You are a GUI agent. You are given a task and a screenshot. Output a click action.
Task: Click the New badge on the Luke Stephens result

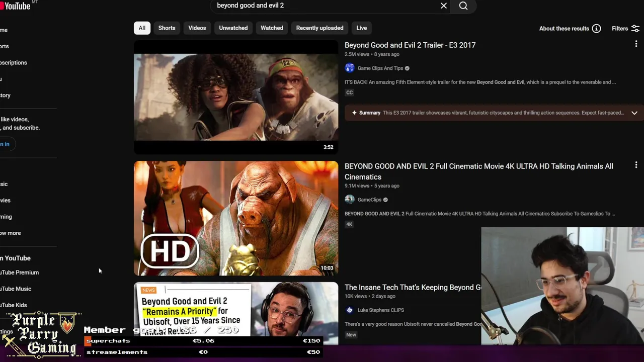(351, 335)
